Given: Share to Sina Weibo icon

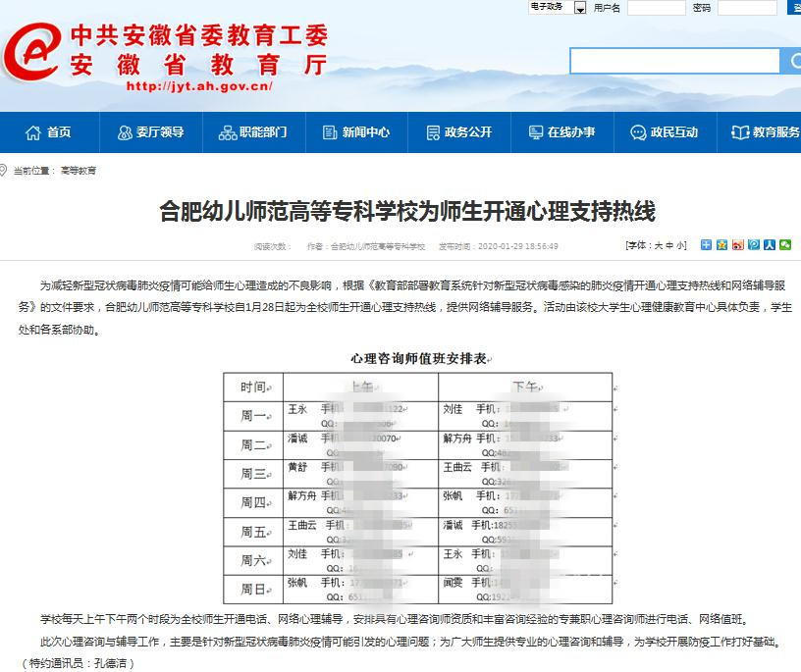Looking at the screenshot, I should click(x=737, y=244).
